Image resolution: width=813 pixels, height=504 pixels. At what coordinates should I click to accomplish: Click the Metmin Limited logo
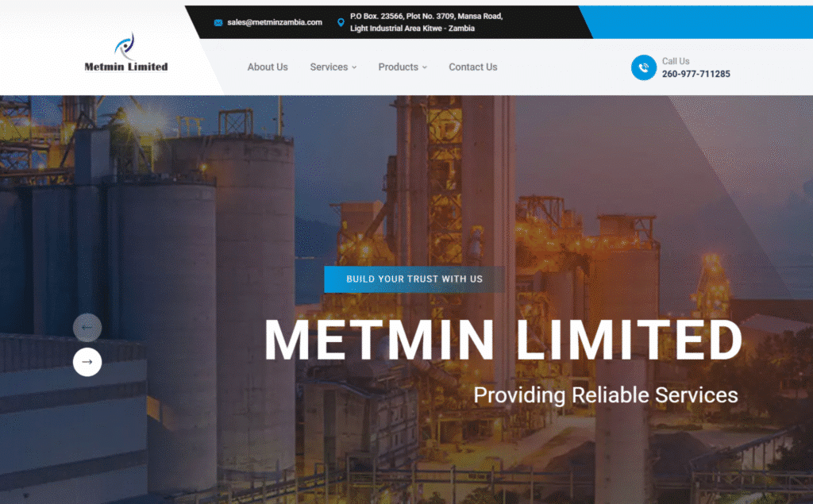pyautogui.click(x=125, y=52)
